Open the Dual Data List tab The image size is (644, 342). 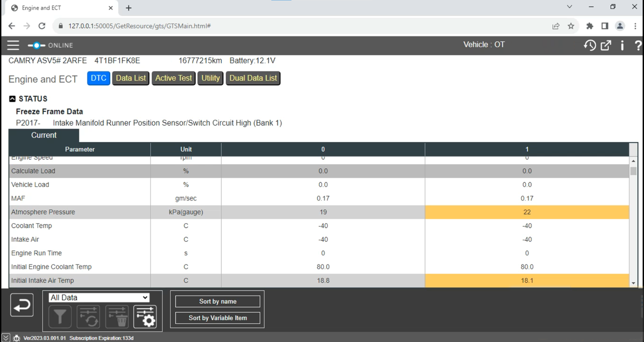253,78
